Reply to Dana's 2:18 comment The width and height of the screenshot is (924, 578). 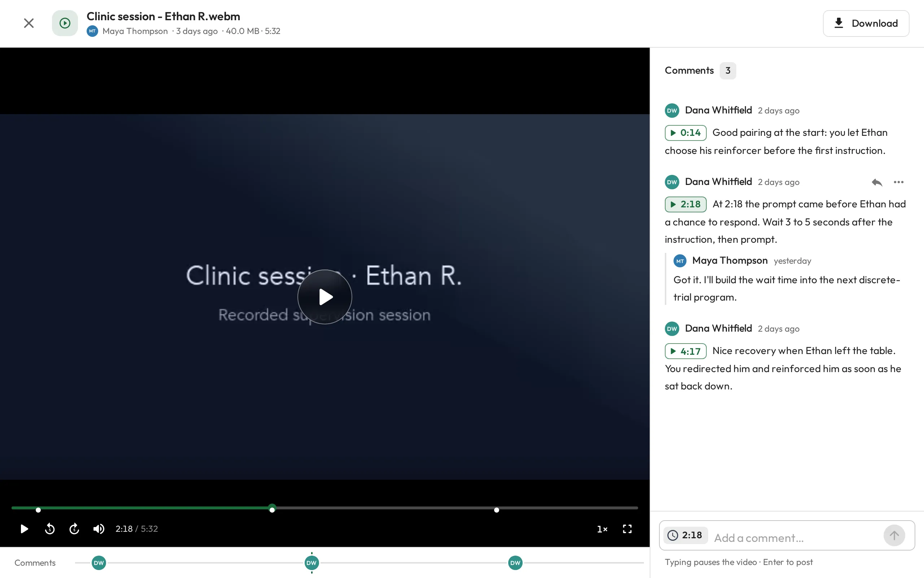tap(877, 182)
